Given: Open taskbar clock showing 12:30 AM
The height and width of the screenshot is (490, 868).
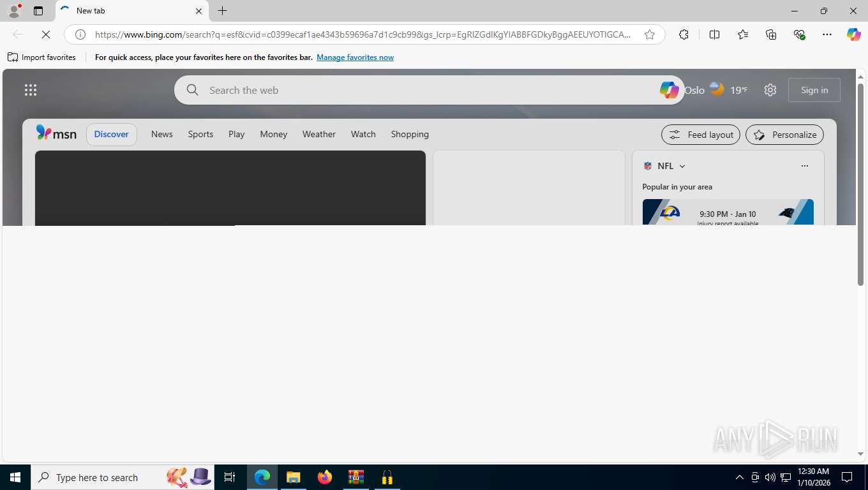Looking at the screenshot, I should (813, 477).
